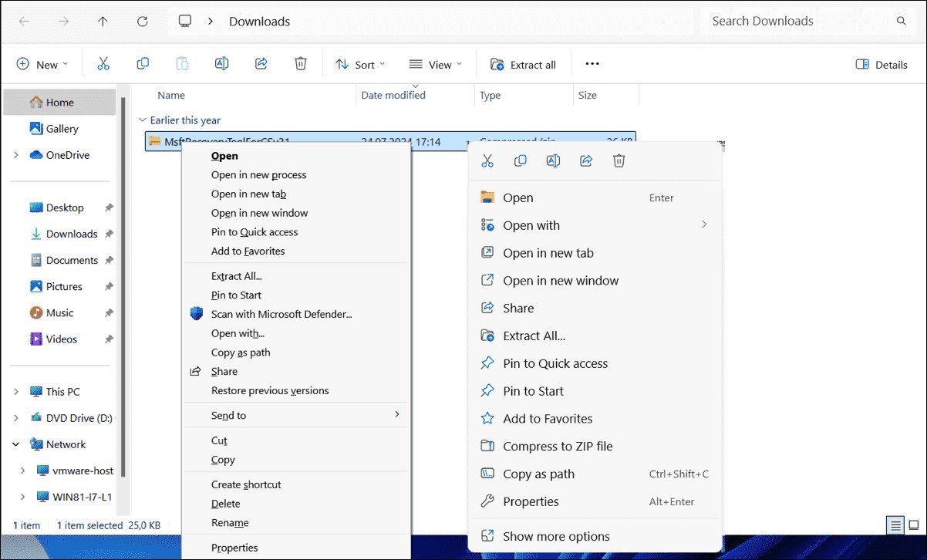The image size is (927, 560).
Task: Switch to large thumbnails view in status bar
Action: click(913, 526)
